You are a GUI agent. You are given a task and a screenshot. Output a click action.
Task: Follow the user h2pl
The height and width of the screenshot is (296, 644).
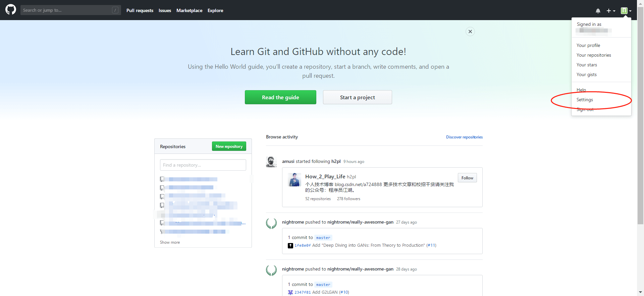pyautogui.click(x=467, y=178)
